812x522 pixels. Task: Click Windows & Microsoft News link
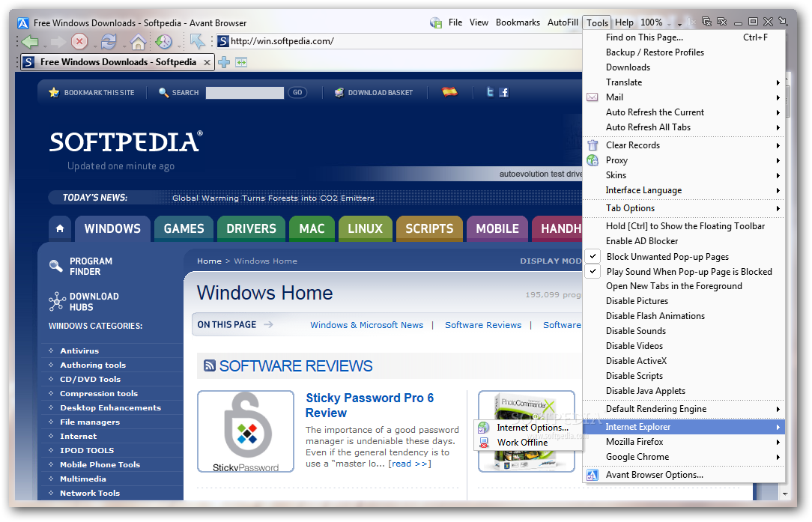pos(366,325)
